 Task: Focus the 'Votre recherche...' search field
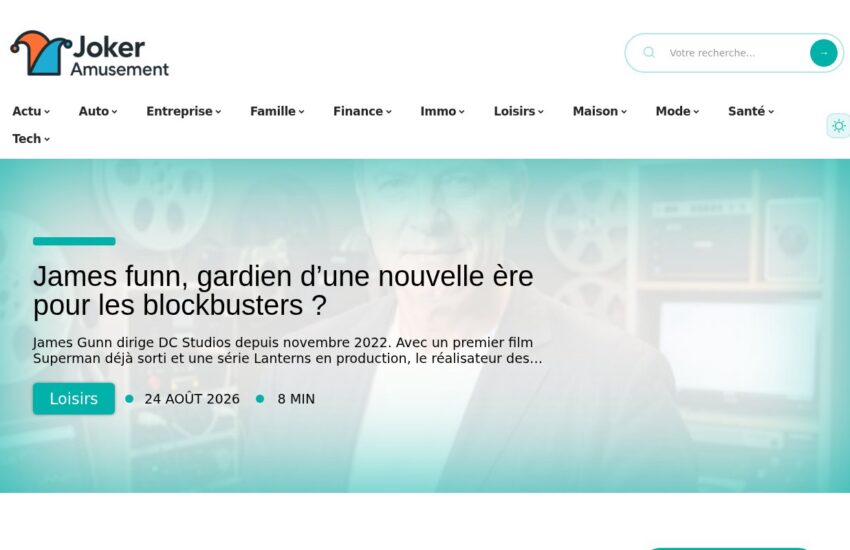pyautogui.click(x=735, y=53)
